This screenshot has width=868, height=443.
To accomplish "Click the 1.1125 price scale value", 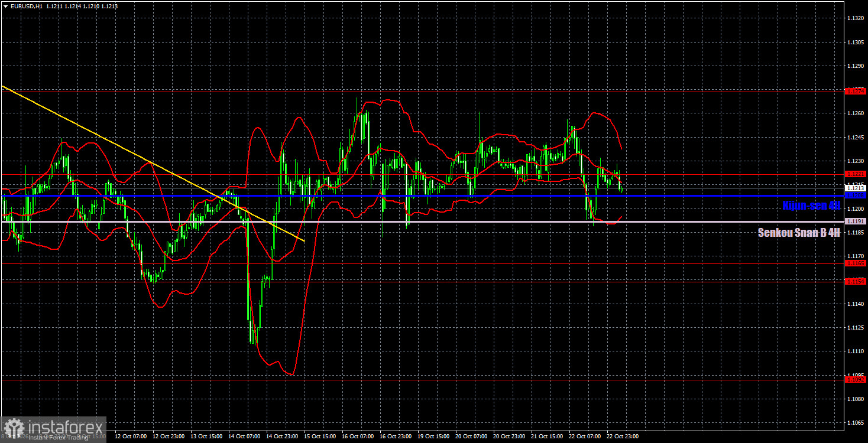I will pyautogui.click(x=856, y=328).
